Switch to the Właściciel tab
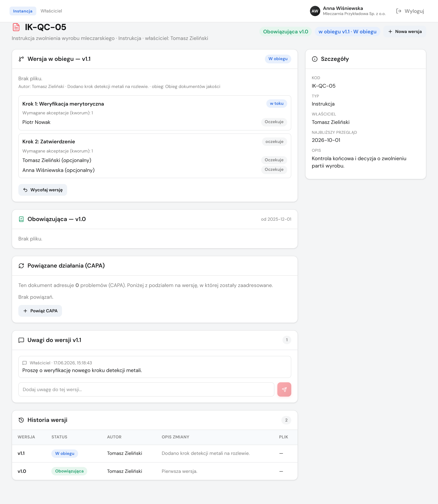This screenshot has height=504, width=438. coord(51,11)
